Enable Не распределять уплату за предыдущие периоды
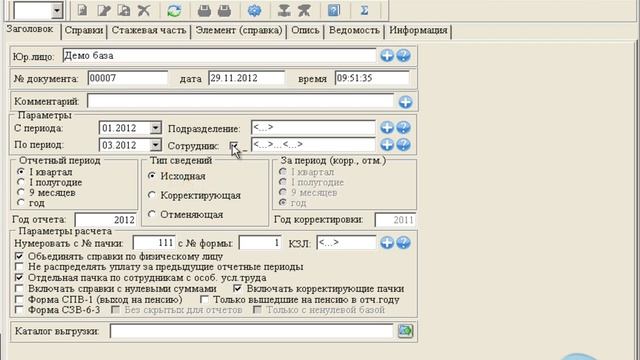640x360 pixels. tap(19, 267)
